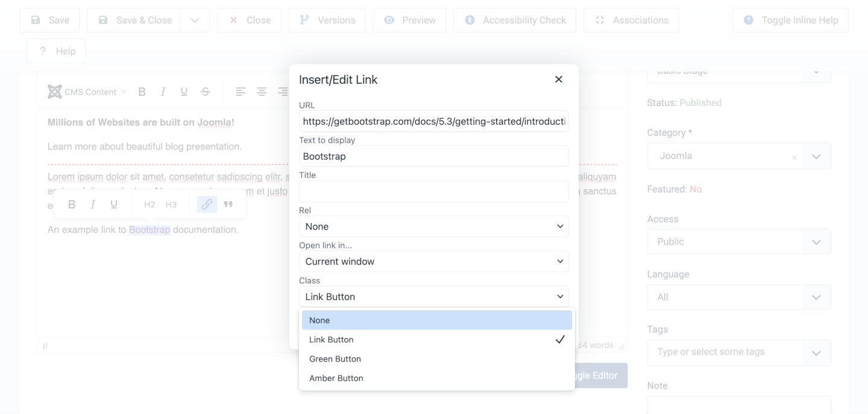Click italic in the floating selection toolbar
The image size is (868, 414).
93,204
